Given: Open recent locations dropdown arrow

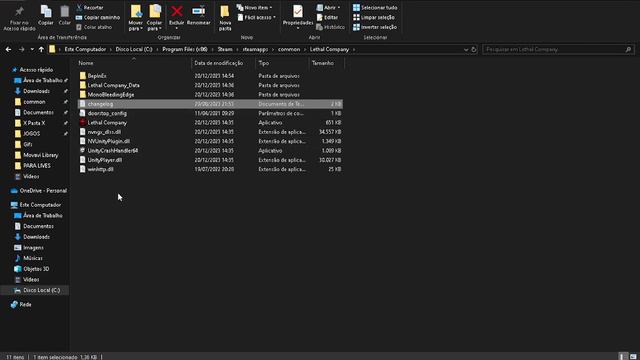Looking at the screenshot, I should 32,49.
